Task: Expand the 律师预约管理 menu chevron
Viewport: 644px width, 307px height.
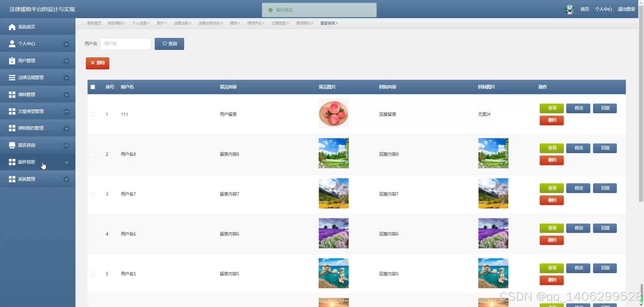Action: pos(66,128)
